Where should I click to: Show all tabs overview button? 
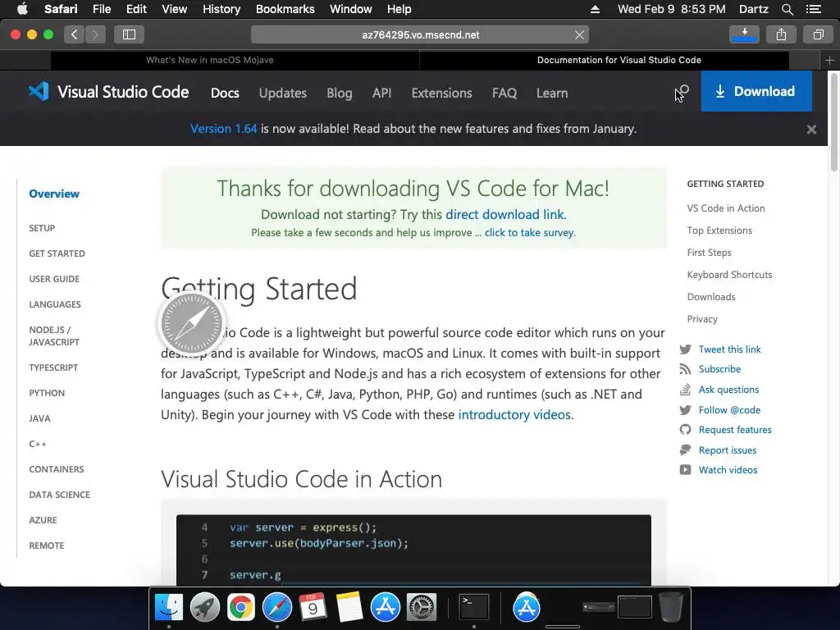tap(818, 34)
